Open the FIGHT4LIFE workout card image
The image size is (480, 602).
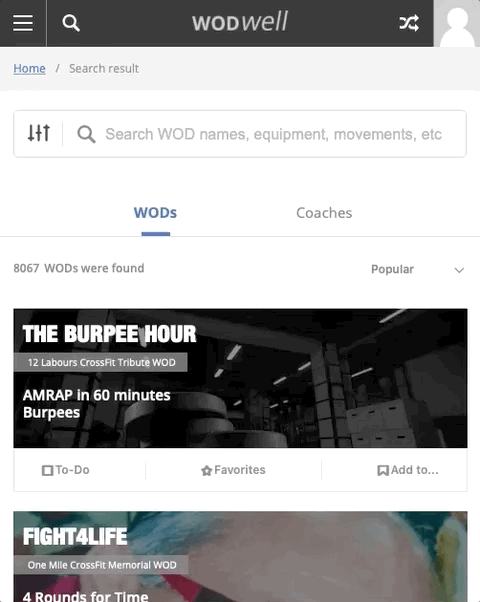coord(240,557)
